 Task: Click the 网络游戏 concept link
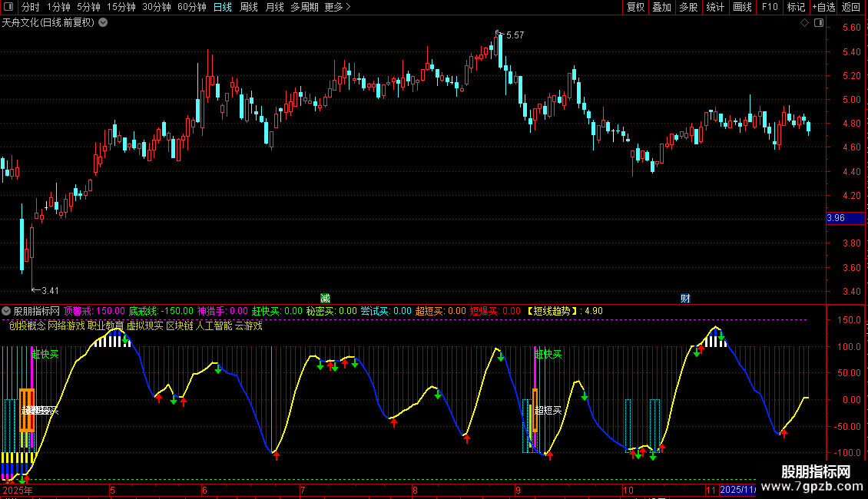point(66,326)
